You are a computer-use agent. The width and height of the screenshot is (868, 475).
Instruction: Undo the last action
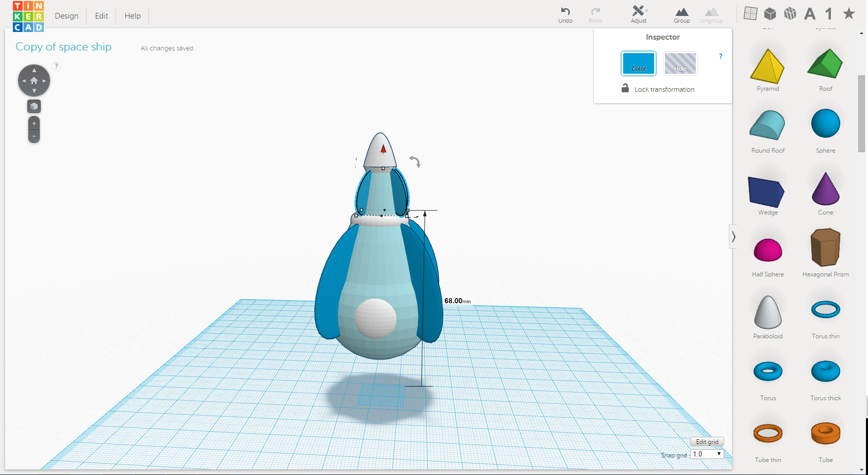point(565,14)
